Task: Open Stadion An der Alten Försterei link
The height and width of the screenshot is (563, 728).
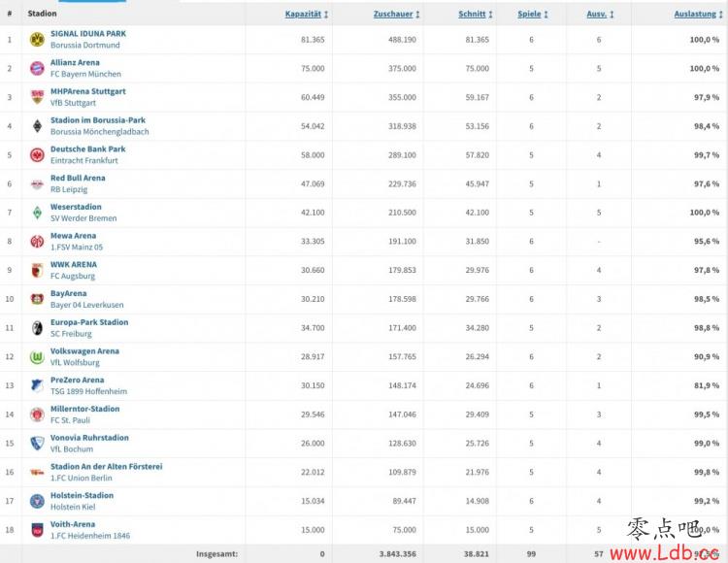Action: click(x=107, y=466)
